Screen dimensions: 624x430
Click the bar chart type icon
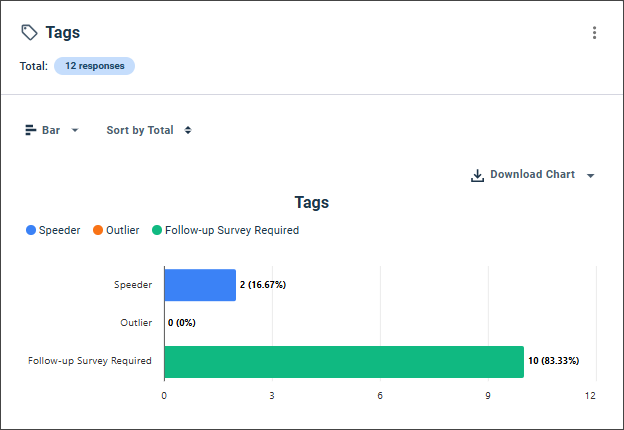pyautogui.click(x=31, y=130)
